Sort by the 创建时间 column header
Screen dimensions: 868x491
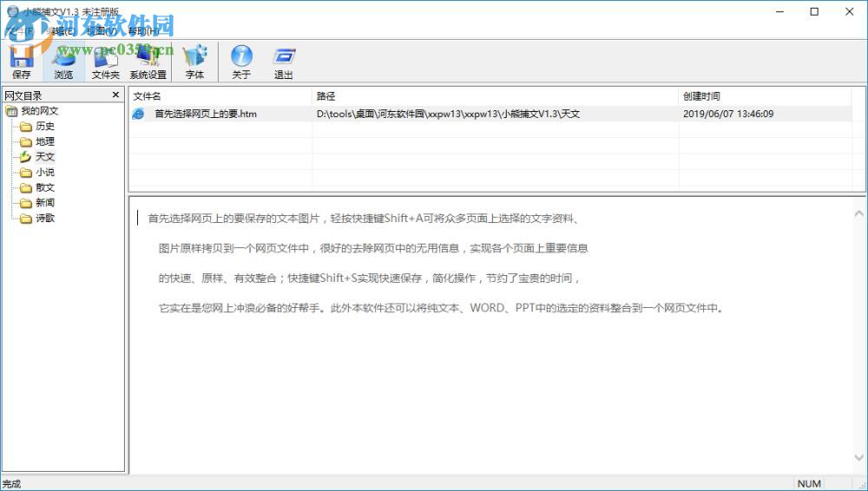click(x=765, y=95)
